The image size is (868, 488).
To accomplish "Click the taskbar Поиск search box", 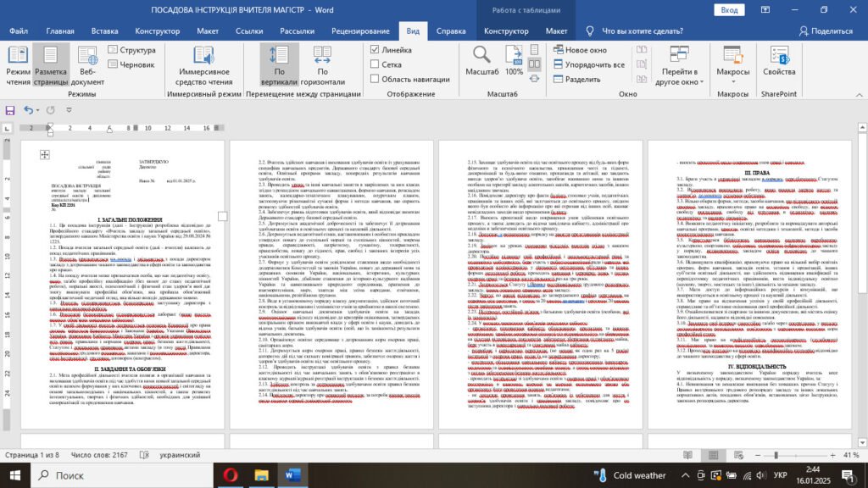I will click(x=122, y=475).
